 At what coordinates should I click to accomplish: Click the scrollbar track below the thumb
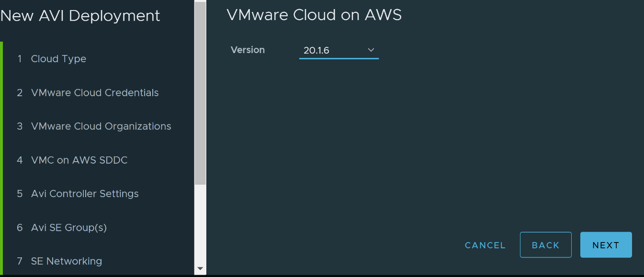point(200,225)
